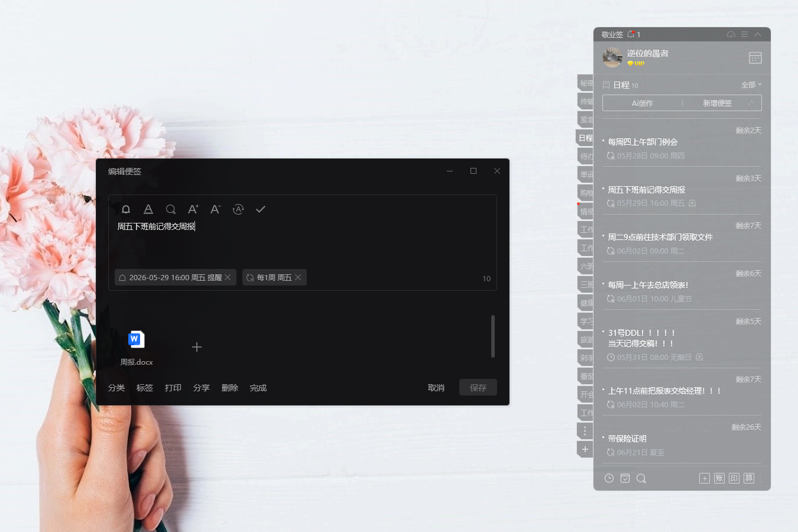Viewport: 798px width, 532px height.
Task: Open the three-dot more tabs button
Action: (585, 431)
